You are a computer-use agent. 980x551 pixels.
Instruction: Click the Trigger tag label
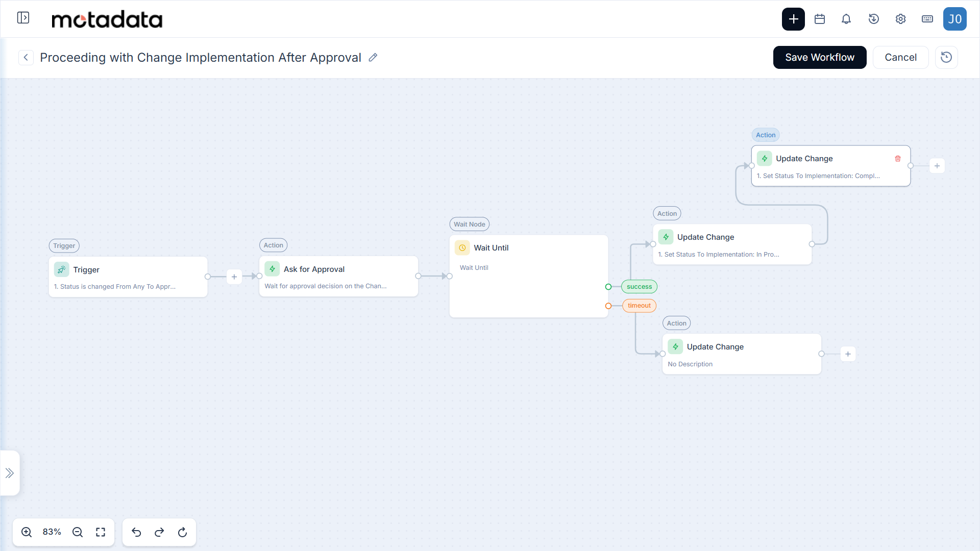(x=64, y=245)
